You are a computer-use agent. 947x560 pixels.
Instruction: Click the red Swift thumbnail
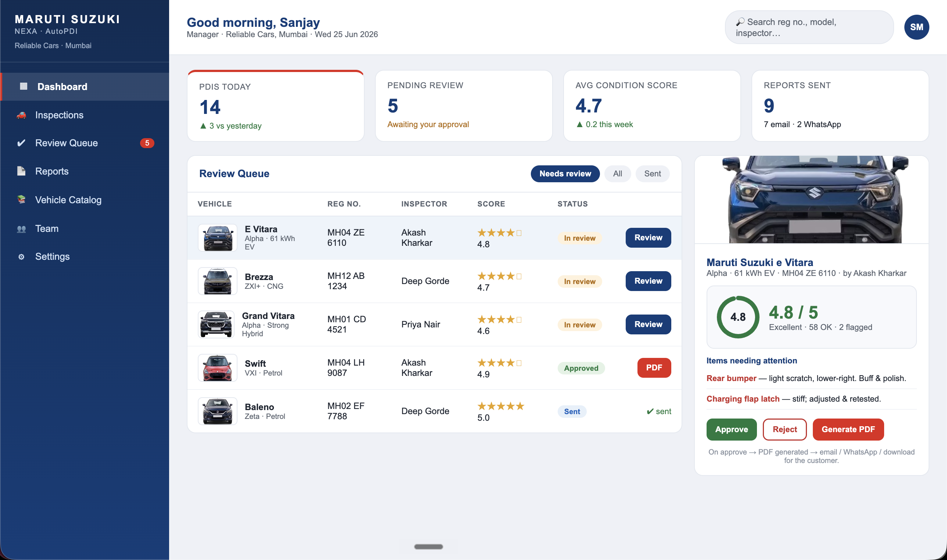(218, 368)
